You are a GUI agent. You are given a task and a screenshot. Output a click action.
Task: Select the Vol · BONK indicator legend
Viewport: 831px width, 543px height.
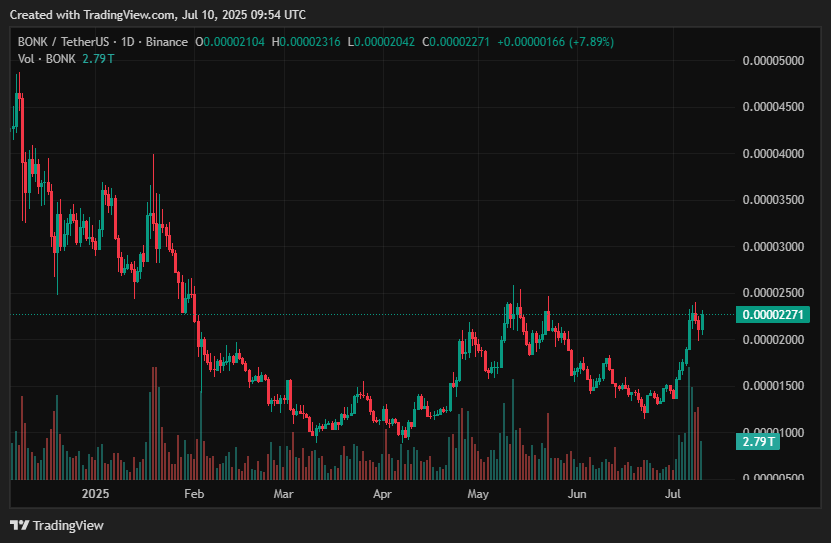(45, 60)
